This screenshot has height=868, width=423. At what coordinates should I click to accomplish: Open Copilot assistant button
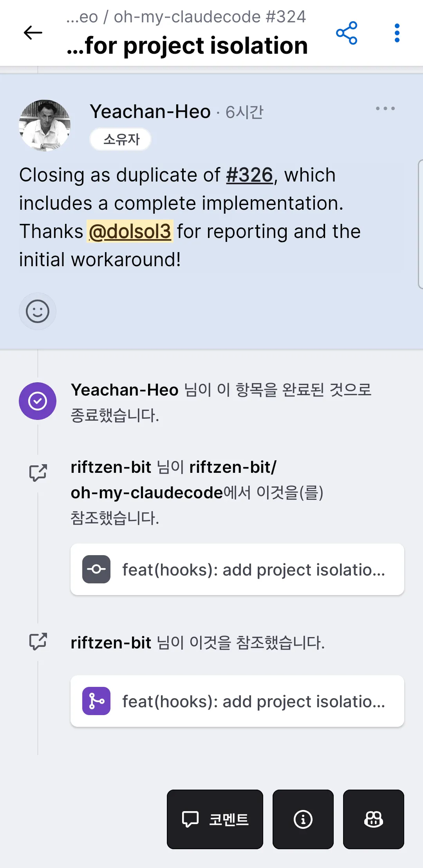pyautogui.click(x=373, y=819)
